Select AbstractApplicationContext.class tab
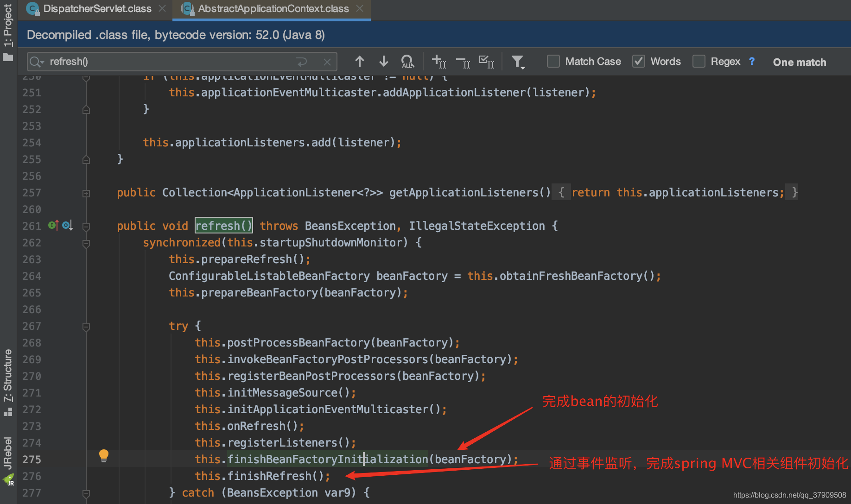Image resolution: width=851 pixels, height=504 pixels. [273, 9]
